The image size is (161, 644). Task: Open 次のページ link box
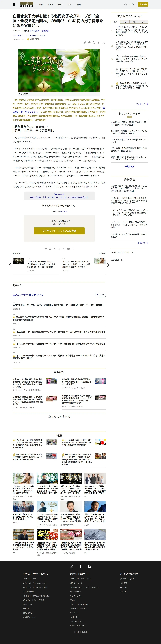point(59,196)
